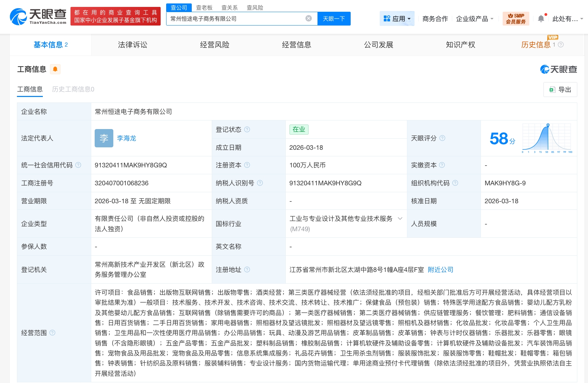Clear search text via the X icon
The height and width of the screenshot is (383, 588).
[x=308, y=18]
